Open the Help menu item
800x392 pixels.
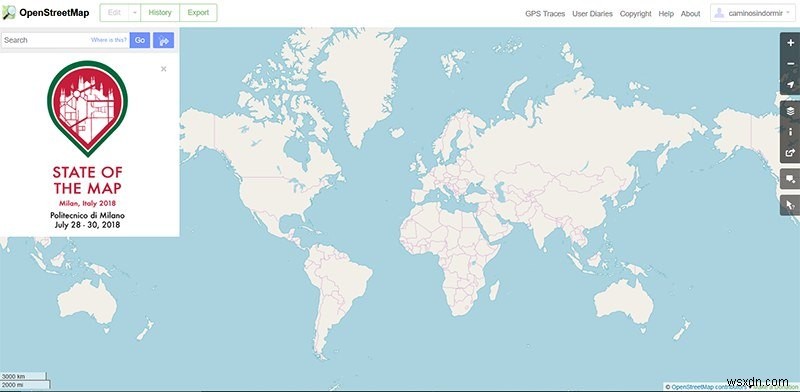point(666,14)
